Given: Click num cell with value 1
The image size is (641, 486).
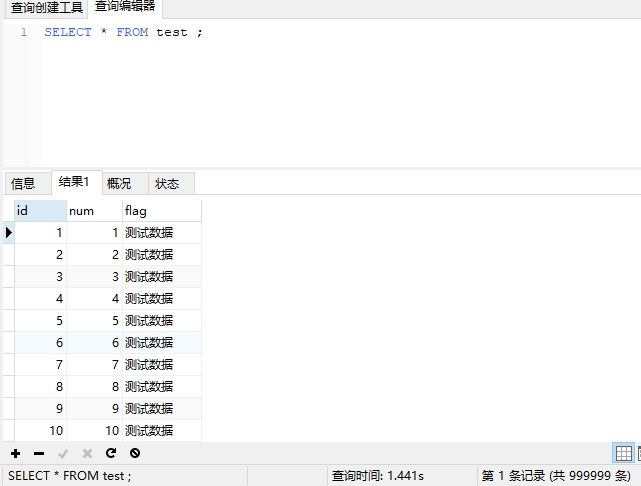Looking at the screenshot, I should [94, 233].
